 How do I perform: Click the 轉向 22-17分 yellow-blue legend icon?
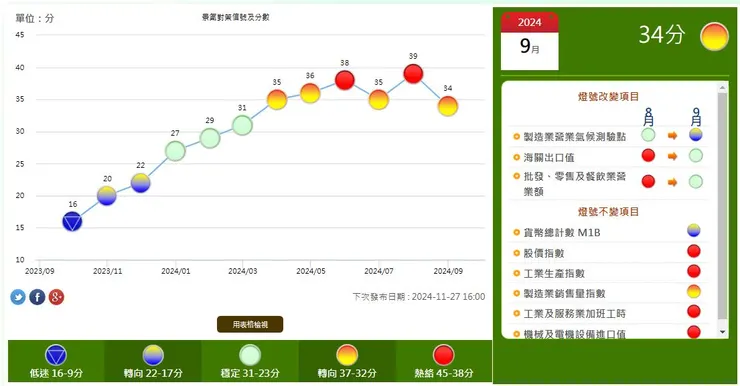pos(153,355)
